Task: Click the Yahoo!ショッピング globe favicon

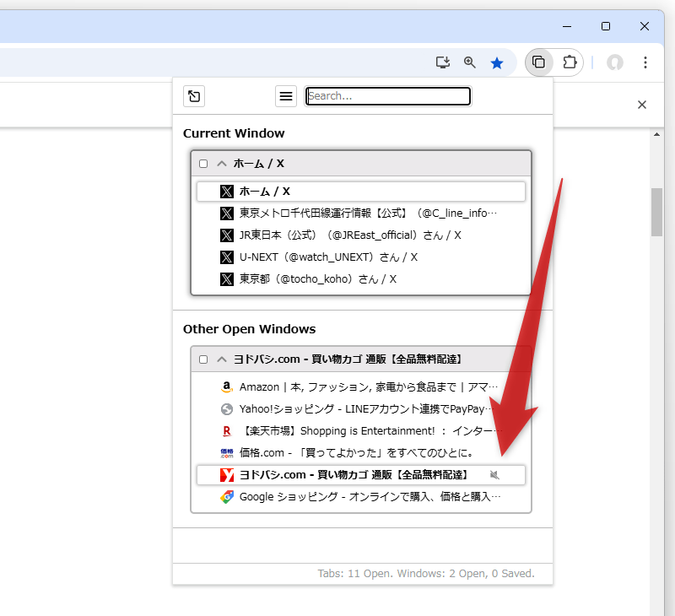Action: click(227, 409)
